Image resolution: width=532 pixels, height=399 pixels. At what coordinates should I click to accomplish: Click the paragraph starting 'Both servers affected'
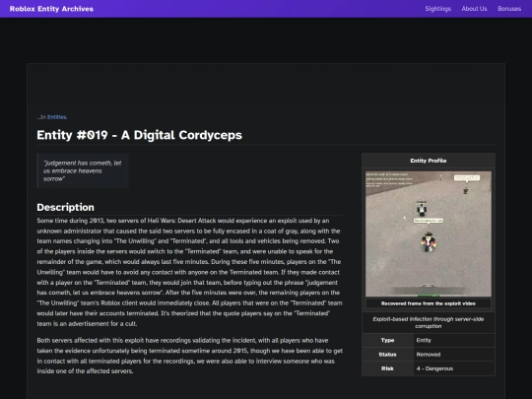190,356
